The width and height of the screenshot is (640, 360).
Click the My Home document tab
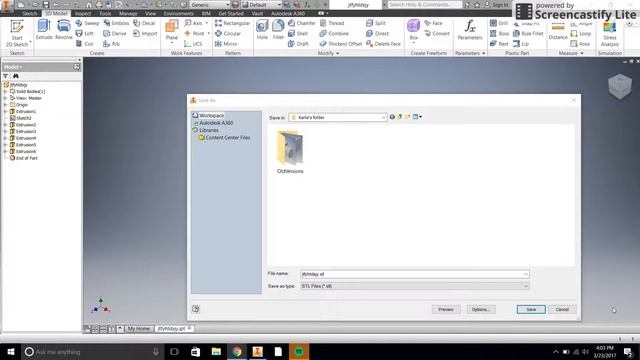click(x=138, y=329)
